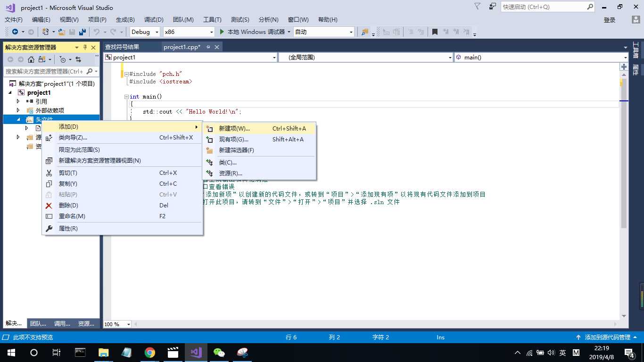The width and height of the screenshot is (644, 362).
Task: Switch to the 查找符号结果 tab
Action: click(122, 47)
